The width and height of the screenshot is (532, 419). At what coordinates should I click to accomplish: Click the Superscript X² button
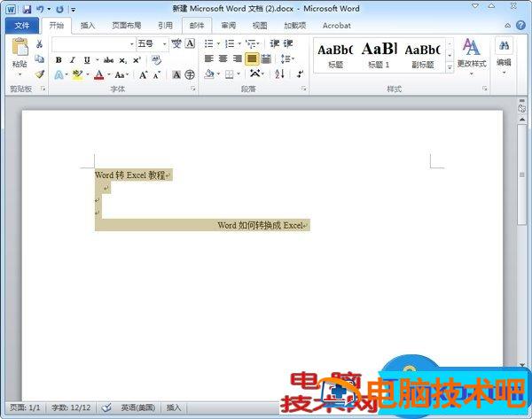click(x=137, y=60)
